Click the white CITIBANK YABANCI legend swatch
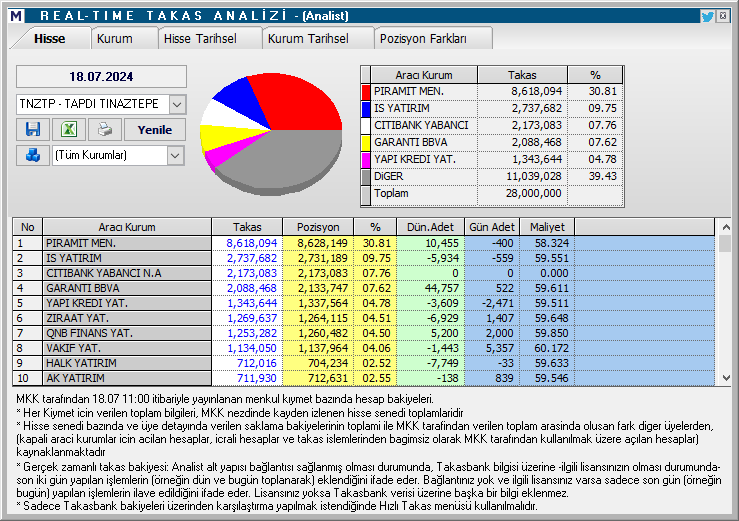The height and width of the screenshot is (521, 739). coord(366,126)
